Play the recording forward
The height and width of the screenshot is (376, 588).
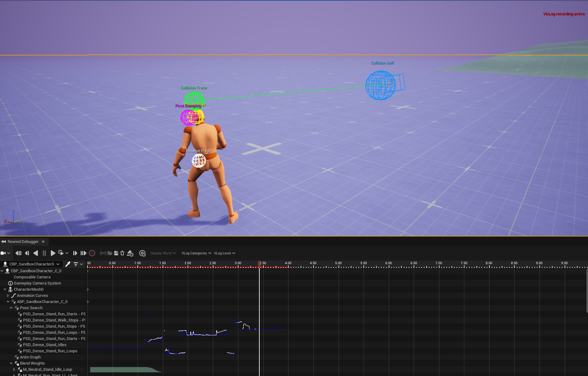(53, 253)
